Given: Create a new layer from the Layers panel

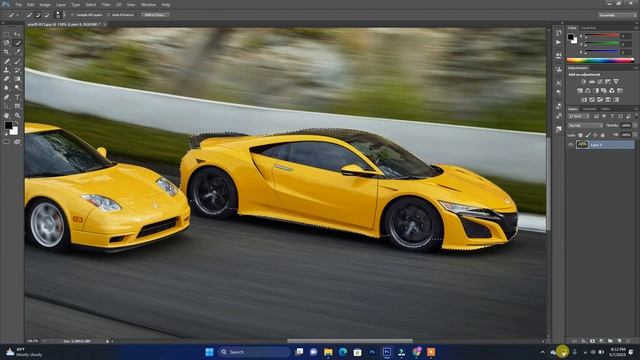Looking at the screenshot, I should point(619,340).
